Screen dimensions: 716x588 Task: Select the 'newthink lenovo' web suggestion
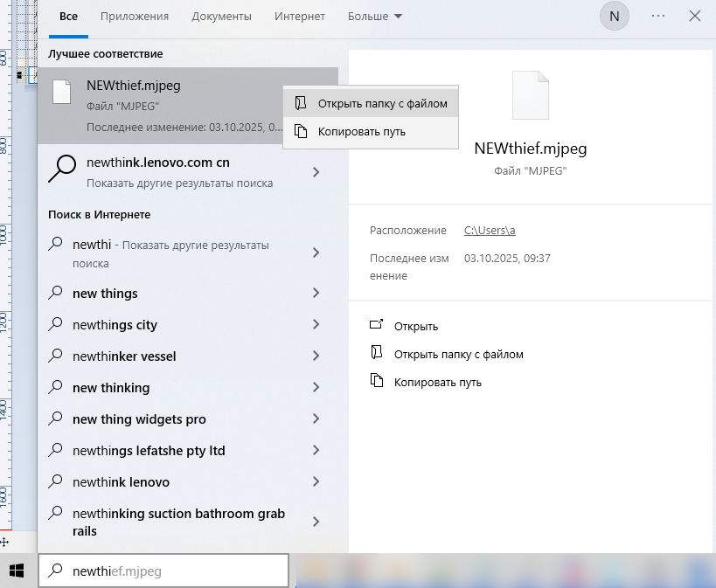pos(121,482)
